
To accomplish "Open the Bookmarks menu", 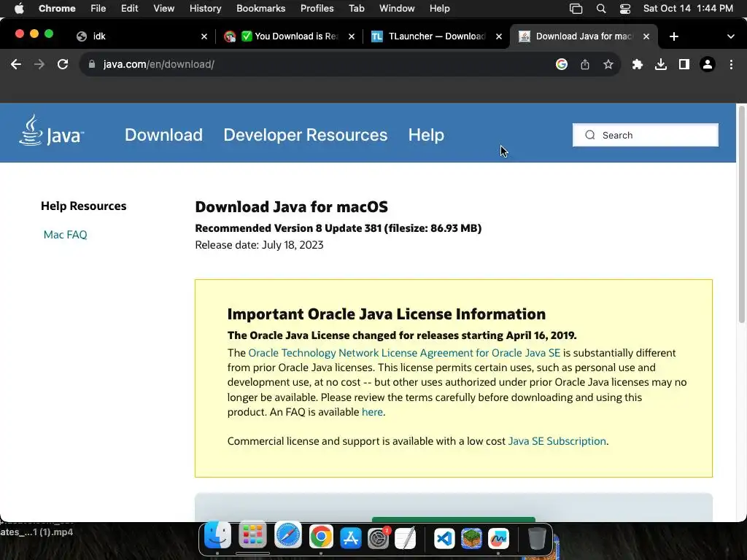I will click(x=260, y=9).
